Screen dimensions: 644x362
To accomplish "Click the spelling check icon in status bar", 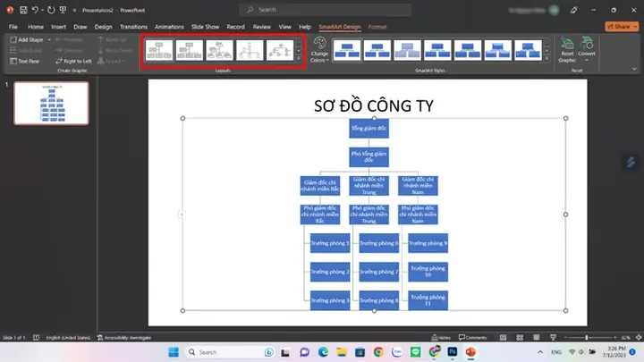I will tap(36, 337).
